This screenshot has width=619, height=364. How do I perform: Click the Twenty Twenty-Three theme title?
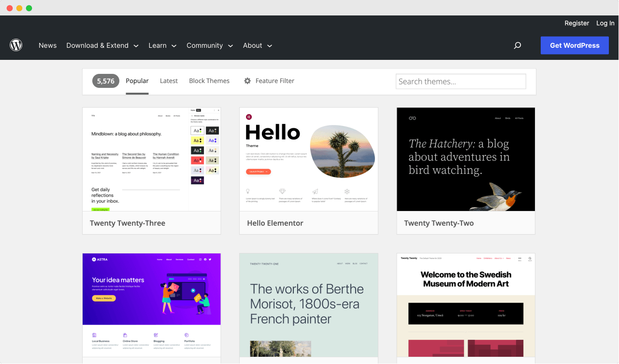[x=128, y=223]
